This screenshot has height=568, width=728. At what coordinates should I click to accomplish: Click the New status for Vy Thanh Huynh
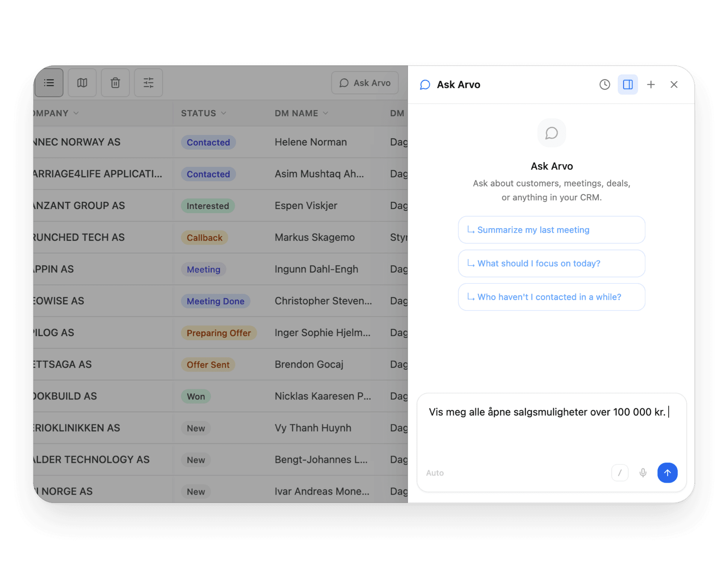196,428
